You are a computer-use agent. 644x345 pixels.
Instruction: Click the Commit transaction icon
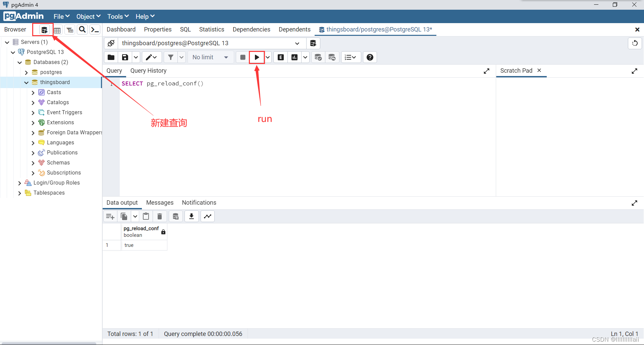pyautogui.click(x=318, y=57)
